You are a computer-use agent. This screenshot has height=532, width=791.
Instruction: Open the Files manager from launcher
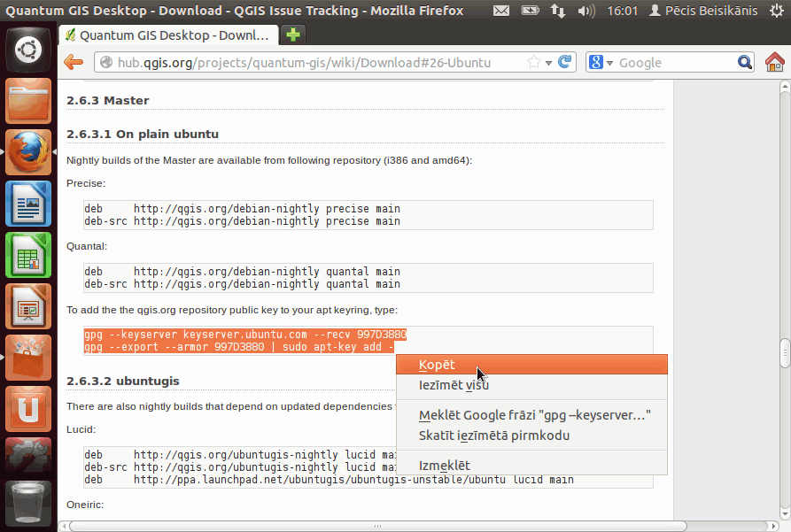coord(28,102)
